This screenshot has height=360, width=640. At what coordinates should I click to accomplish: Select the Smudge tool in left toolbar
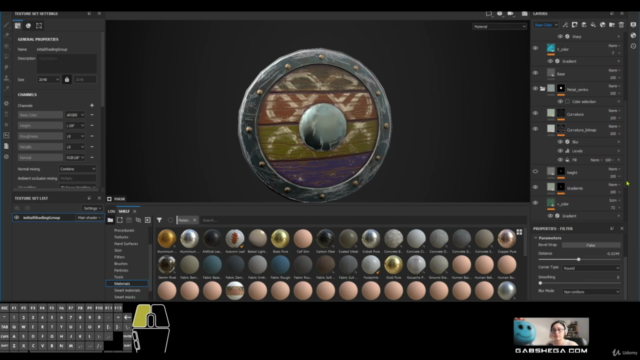[6, 67]
